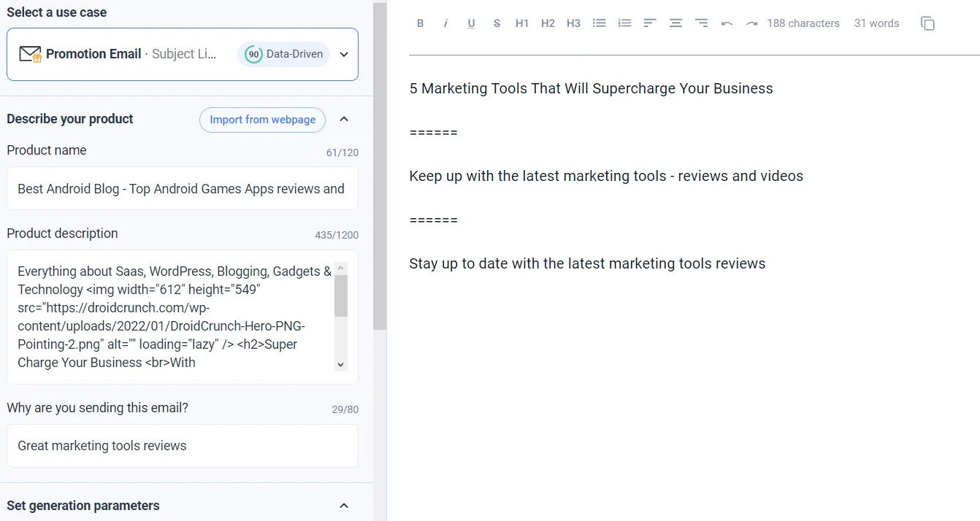Apply strikethrough formatting

click(x=497, y=23)
